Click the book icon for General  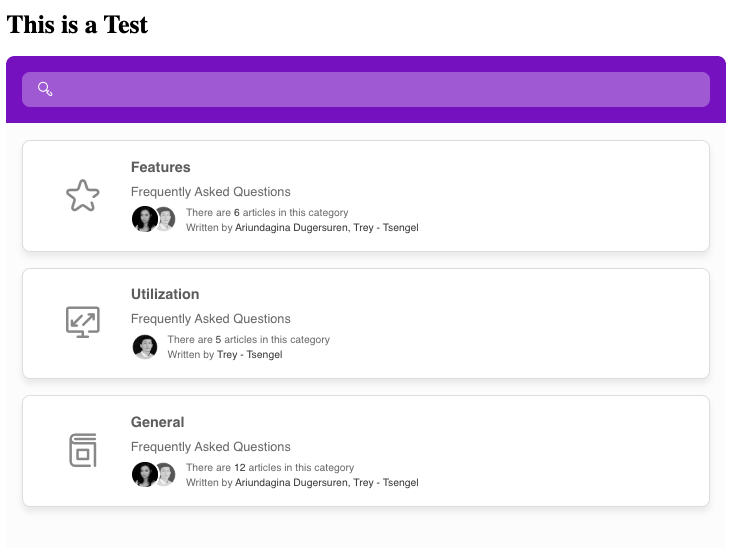point(82,450)
